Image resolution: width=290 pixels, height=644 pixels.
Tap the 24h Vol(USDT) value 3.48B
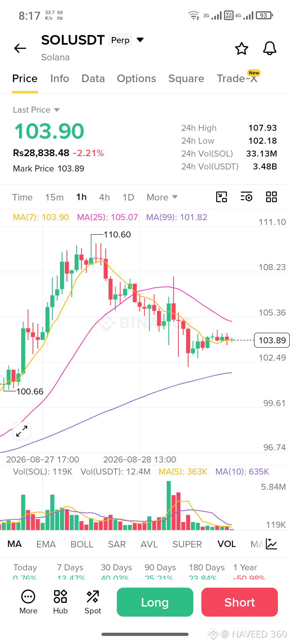click(x=265, y=167)
